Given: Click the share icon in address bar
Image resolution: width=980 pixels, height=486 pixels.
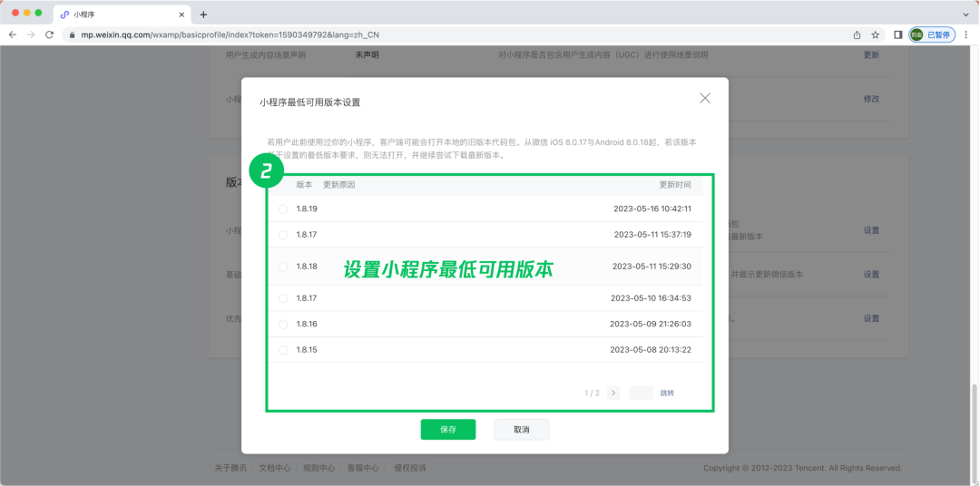Looking at the screenshot, I should (x=857, y=35).
